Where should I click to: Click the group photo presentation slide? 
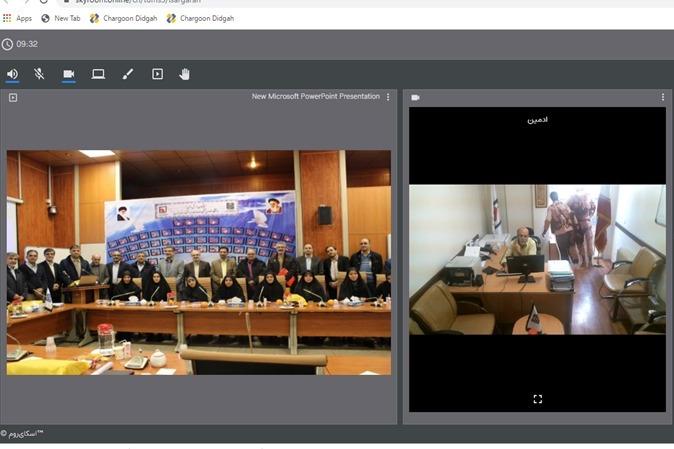tap(198, 262)
